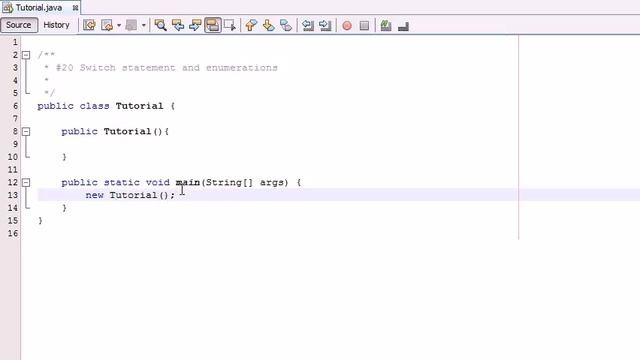Click the grayed-out Forward navigation icon
This screenshot has height=360, width=640.
coord(131,25)
